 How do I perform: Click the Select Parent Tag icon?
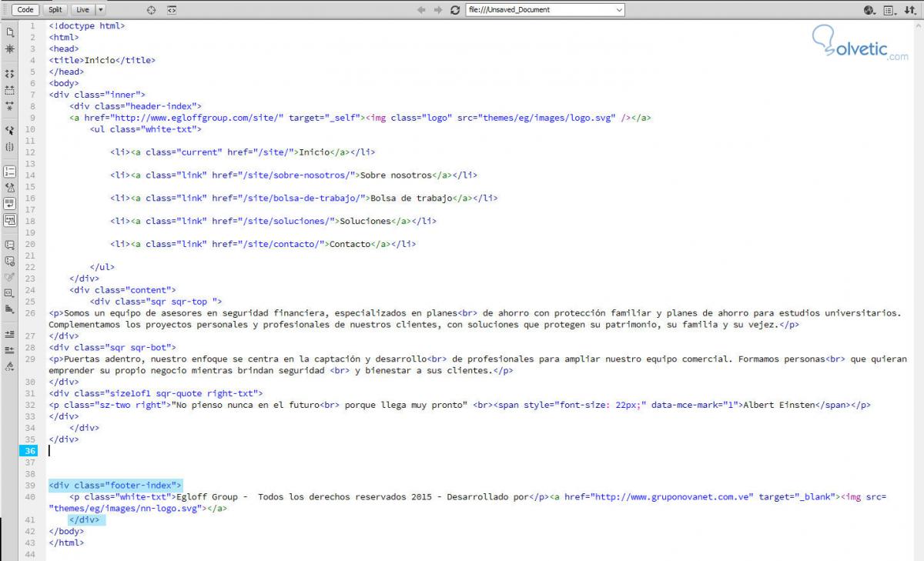coord(9,130)
